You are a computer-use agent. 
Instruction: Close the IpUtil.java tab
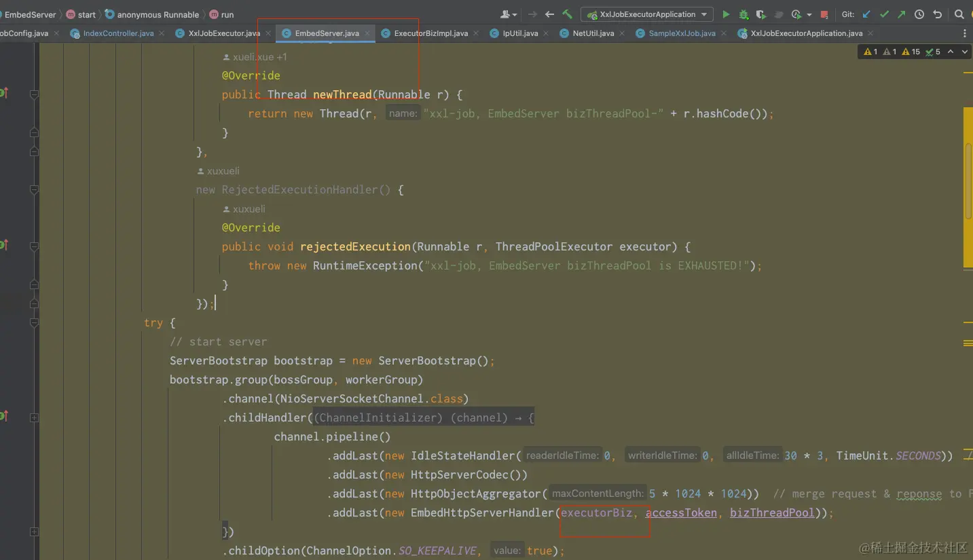pos(547,33)
